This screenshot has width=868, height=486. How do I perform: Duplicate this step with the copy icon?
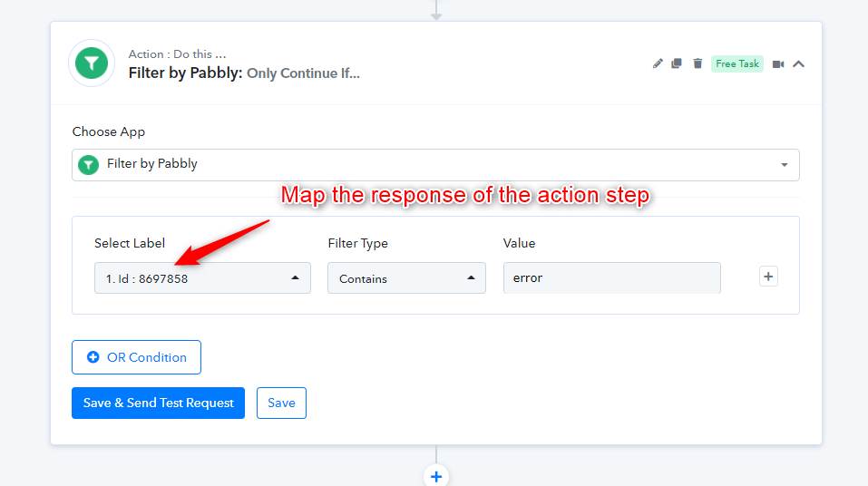click(677, 63)
